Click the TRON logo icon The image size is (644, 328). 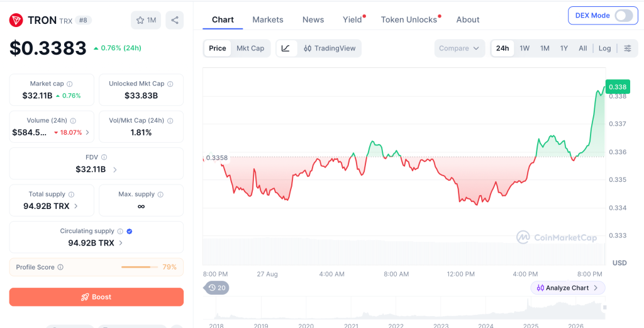(x=16, y=20)
